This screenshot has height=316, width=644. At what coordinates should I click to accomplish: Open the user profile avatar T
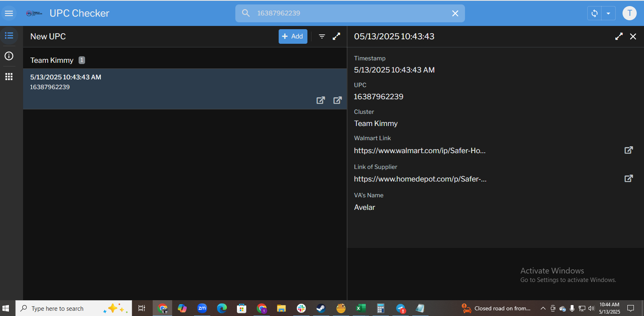(629, 13)
